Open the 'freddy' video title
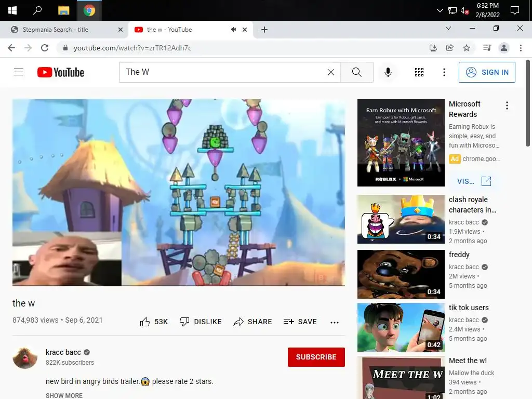Viewport: 532px width, 399px height. 459,255
